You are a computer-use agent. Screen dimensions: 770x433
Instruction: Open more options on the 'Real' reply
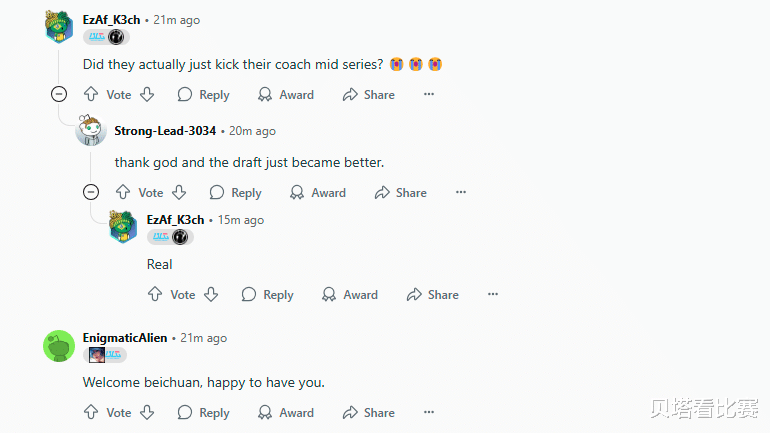(493, 295)
